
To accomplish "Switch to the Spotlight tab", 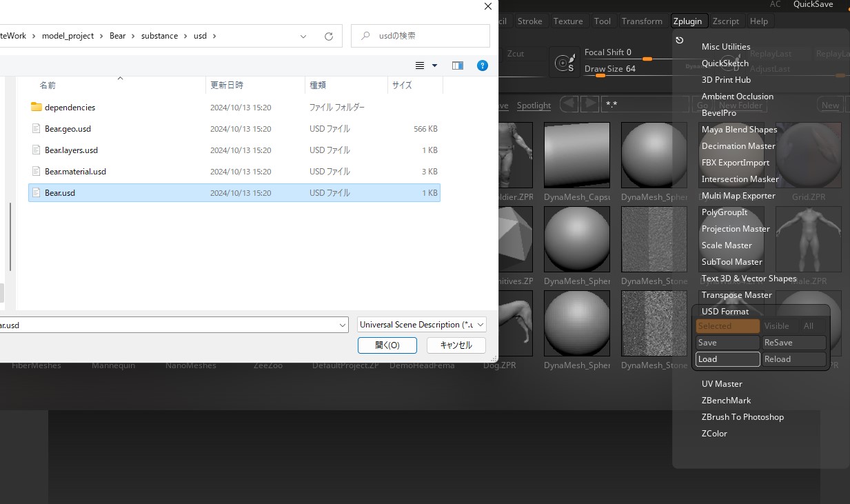I will (534, 105).
